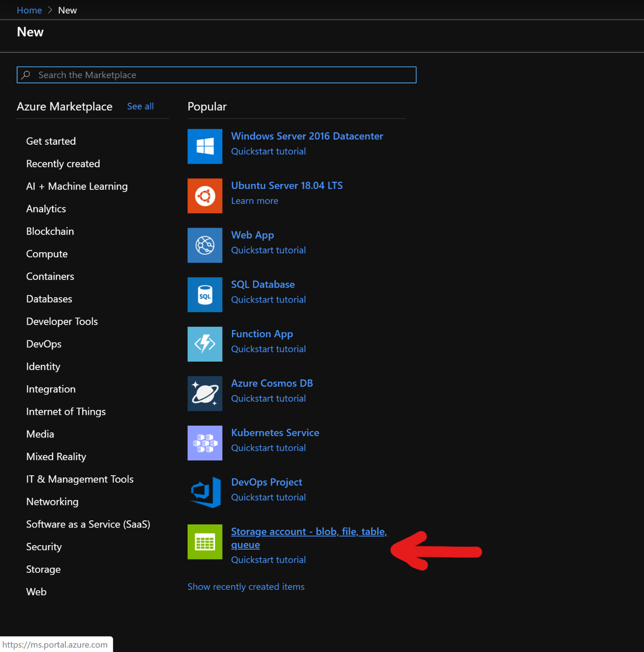Click the Web App globe icon
Screen dimensions: 644x652
(205, 245)
